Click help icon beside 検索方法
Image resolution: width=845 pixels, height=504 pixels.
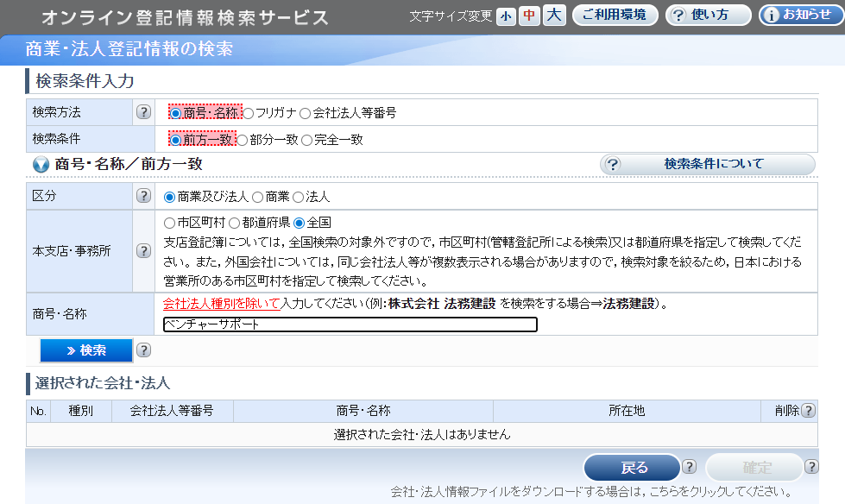point(143,112)
